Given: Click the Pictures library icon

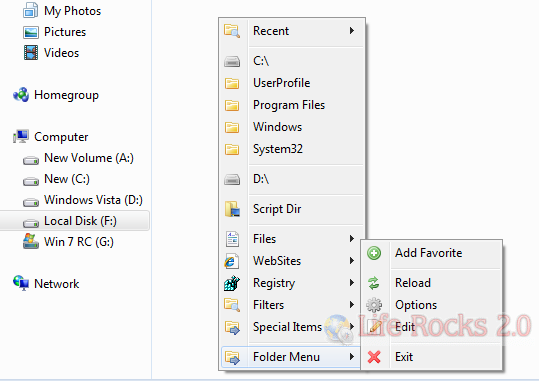Looking at the screenshot, I should pos(31,32).
